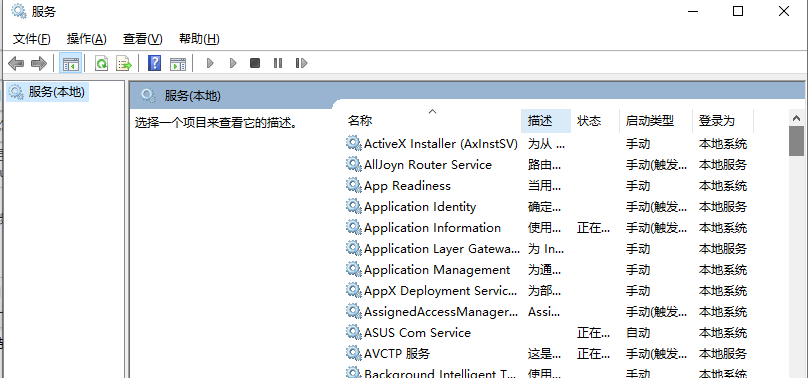
Task: Click the play icon beside the Stop square
Action: coord(233,63)
